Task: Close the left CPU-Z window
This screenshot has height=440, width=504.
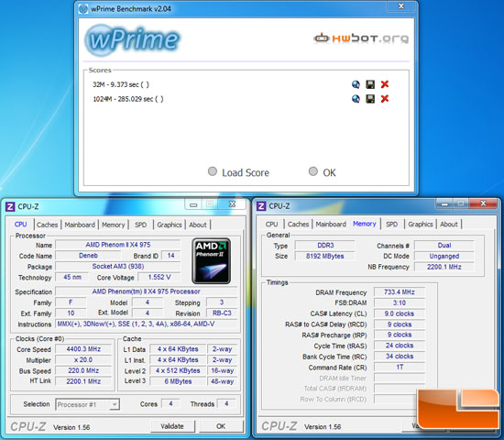Action: click(x=232, y=203)
